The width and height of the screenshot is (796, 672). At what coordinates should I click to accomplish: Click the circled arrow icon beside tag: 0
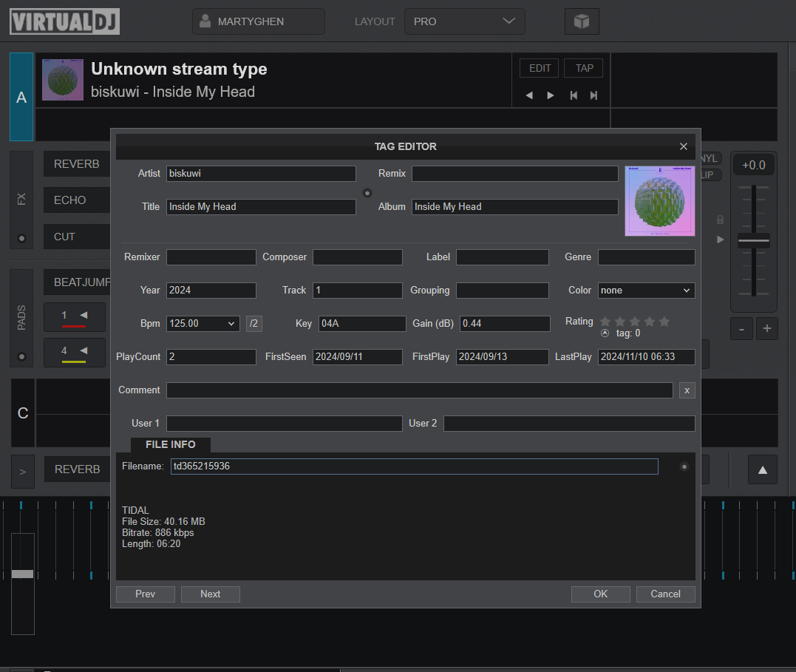tap(605, 333)
